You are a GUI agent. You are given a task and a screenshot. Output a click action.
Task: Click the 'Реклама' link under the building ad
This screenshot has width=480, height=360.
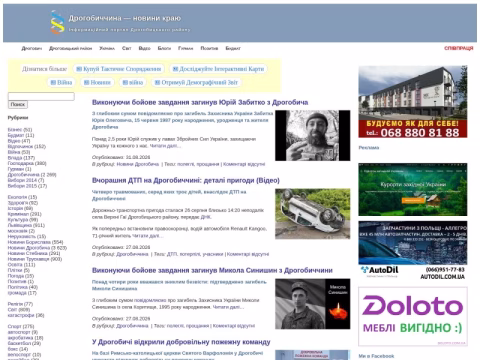pos(369,148)
